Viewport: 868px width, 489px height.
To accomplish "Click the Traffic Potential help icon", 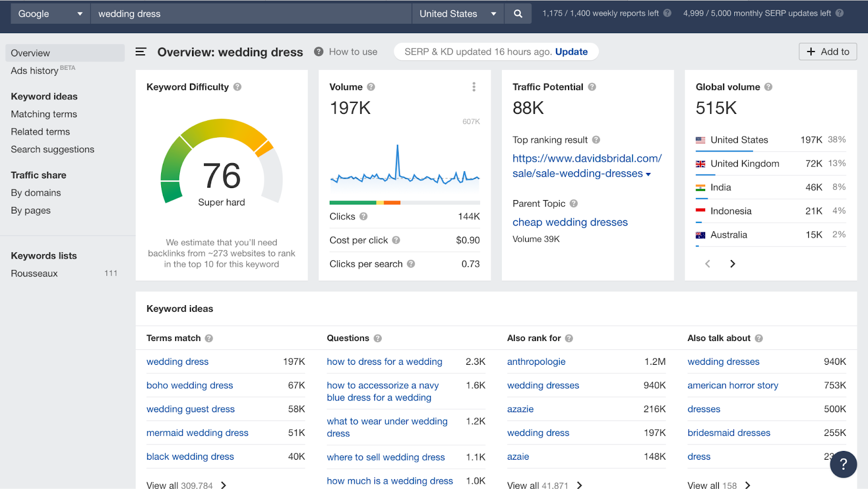I will [x=592, y=87].
